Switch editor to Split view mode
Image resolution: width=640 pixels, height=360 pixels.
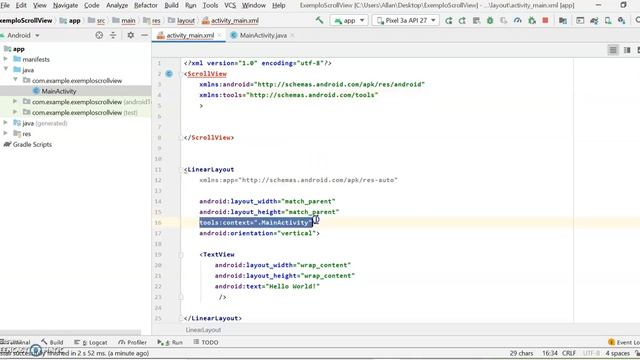pyautogui.click(x=627, y=50)
